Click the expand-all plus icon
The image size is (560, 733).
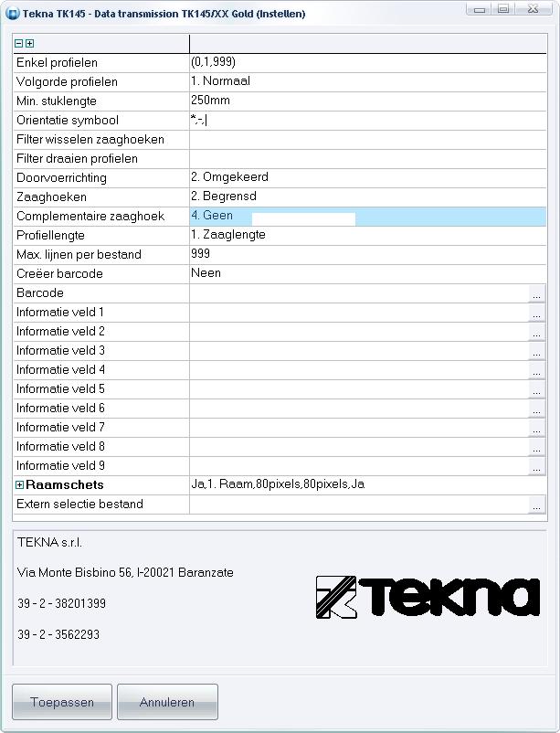(x=29, y=43)
